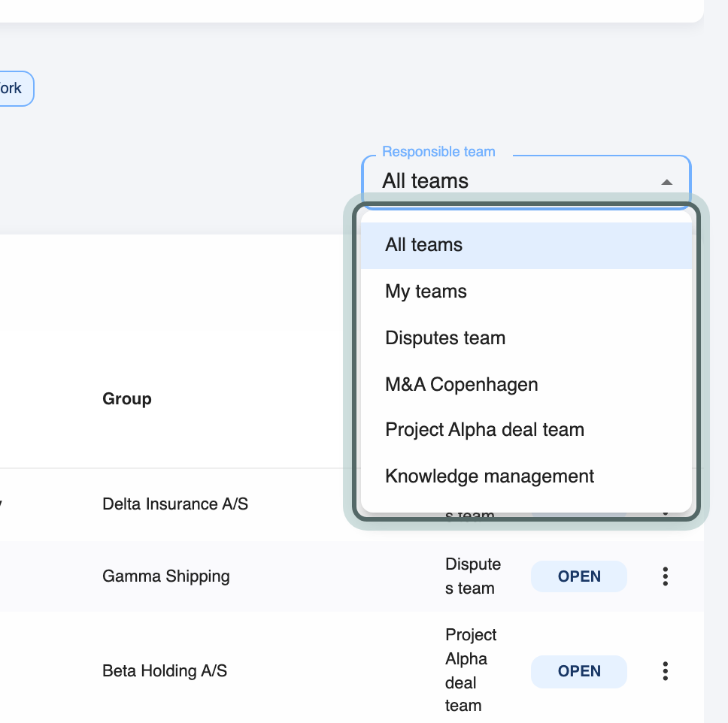Choose My teams from the dropdown
This screenshot has width=728, height=723.
(526, 292)
